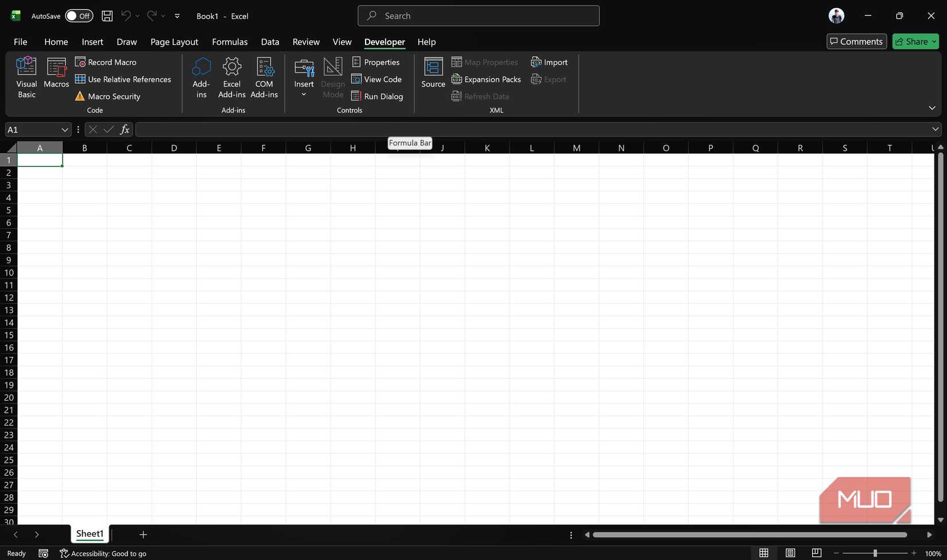Viewport: 947px width, 560px height.
Task: Click the Import icon in XML group
Action: pos(549,62)
